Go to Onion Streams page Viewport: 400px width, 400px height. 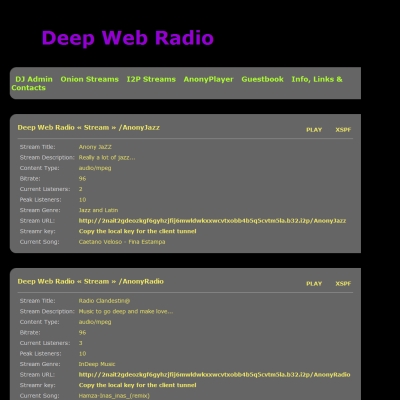(89, 79)
